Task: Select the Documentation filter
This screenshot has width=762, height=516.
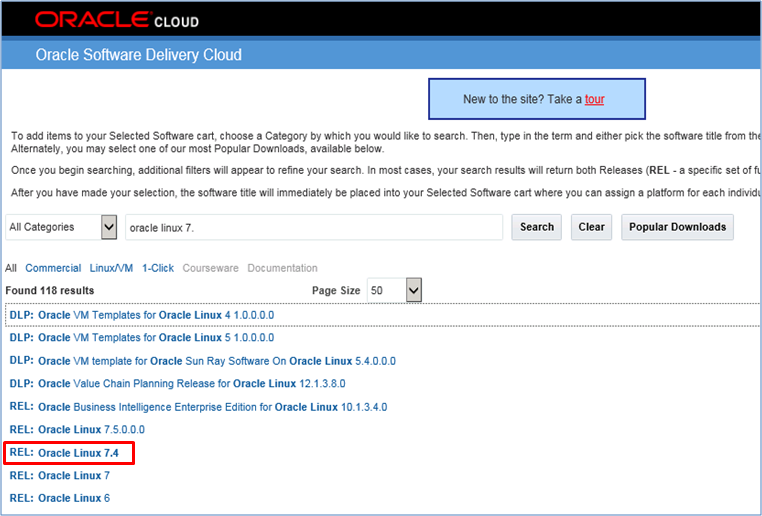Action: click(x=282, y=268)
